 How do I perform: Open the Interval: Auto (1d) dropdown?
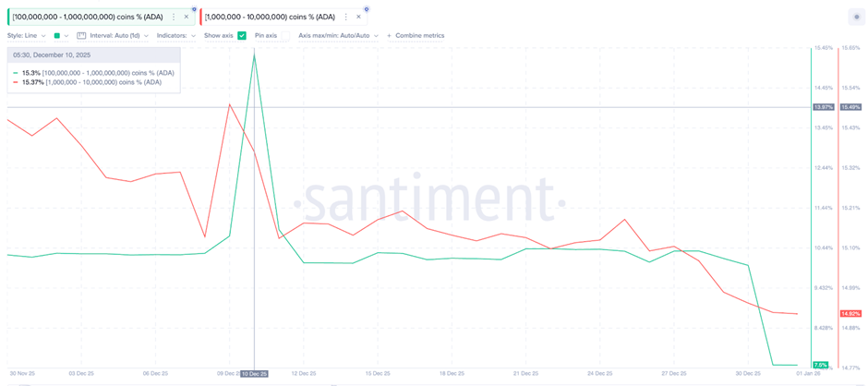click(118, 36)
